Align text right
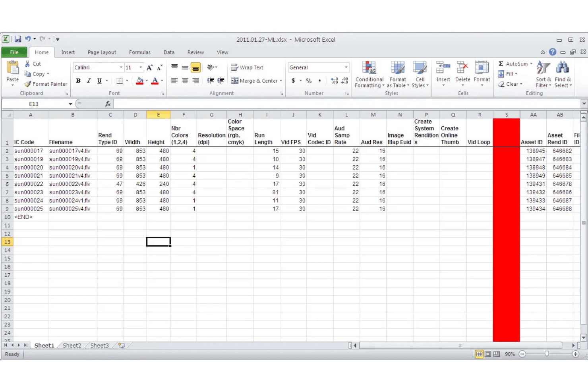This screenshot has height=392, width=588. tap(195, 81)
